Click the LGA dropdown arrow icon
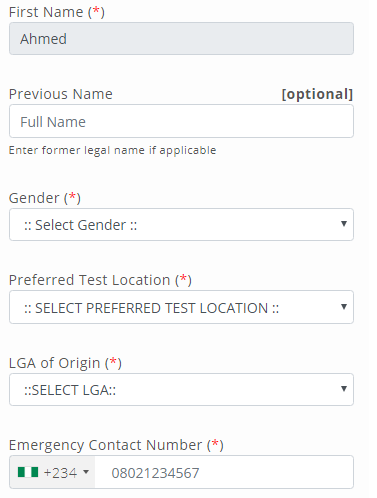The height and width of the screenshot is (498, 377). [x=344, y=389]
